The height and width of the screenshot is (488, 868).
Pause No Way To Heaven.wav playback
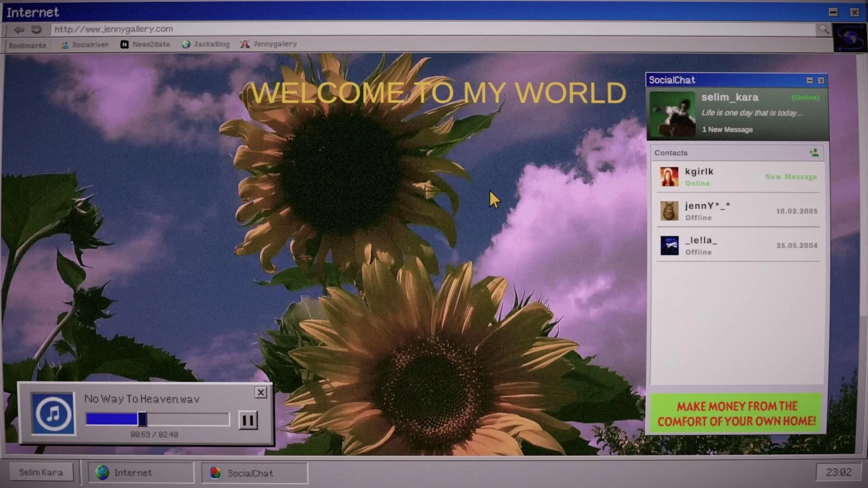248,420
